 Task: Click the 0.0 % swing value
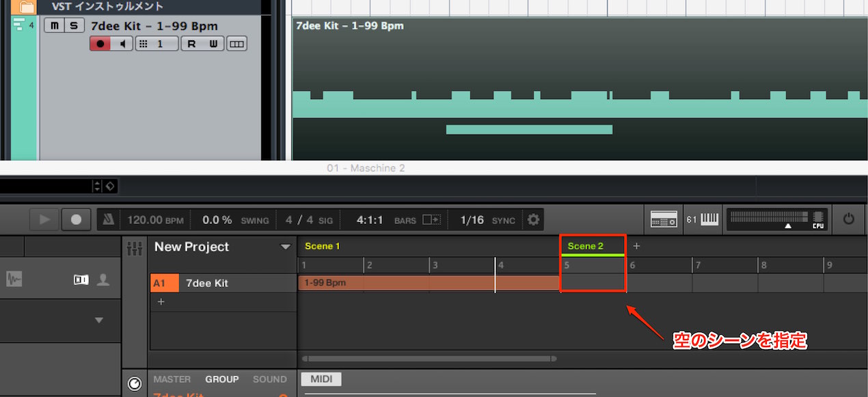point(217,220)
